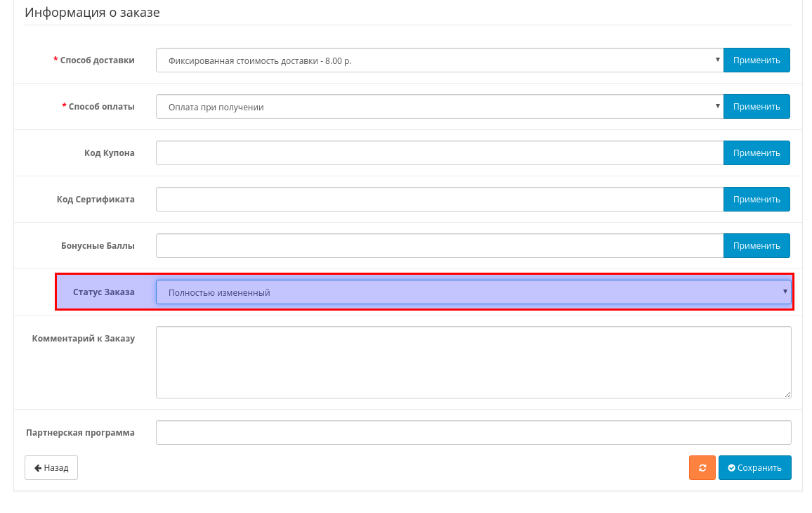Click the Статус Заказа label
The width and height of the screenshot is (812, 513).
click(103, 292)
